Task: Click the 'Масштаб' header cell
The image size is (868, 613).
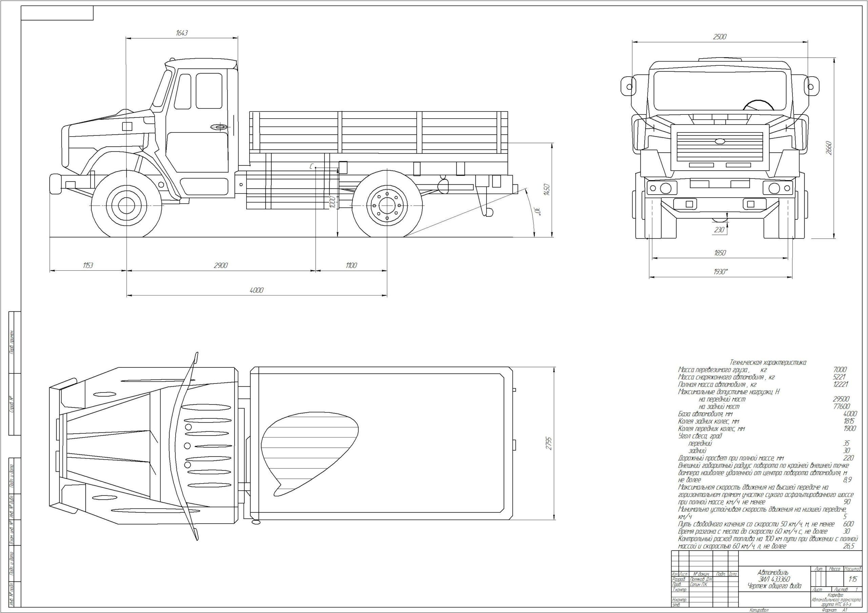Action: (x=853, y=569)
